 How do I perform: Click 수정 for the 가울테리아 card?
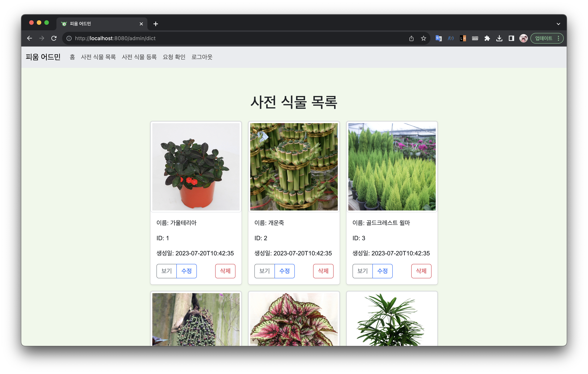[186, 271]
